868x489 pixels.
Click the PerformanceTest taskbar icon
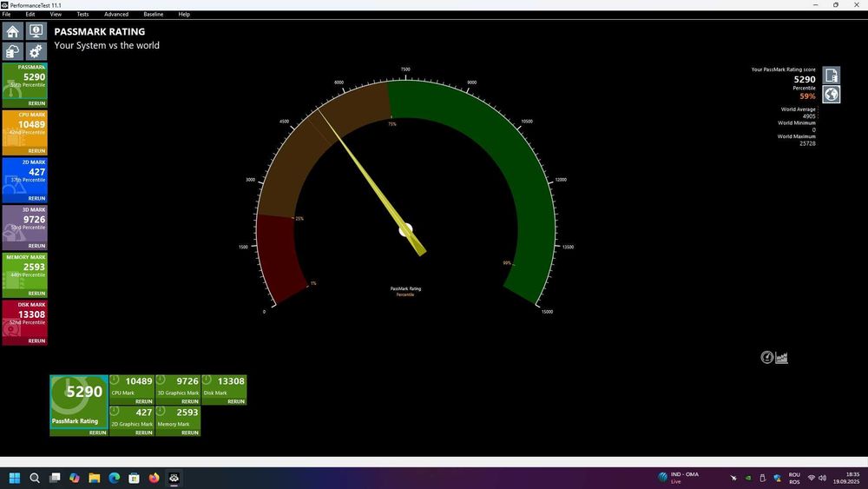174,478
